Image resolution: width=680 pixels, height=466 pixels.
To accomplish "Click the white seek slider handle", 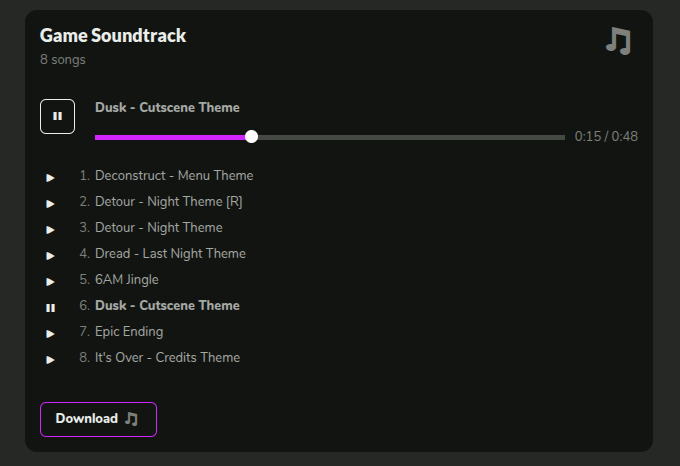I will coord(251,137).
